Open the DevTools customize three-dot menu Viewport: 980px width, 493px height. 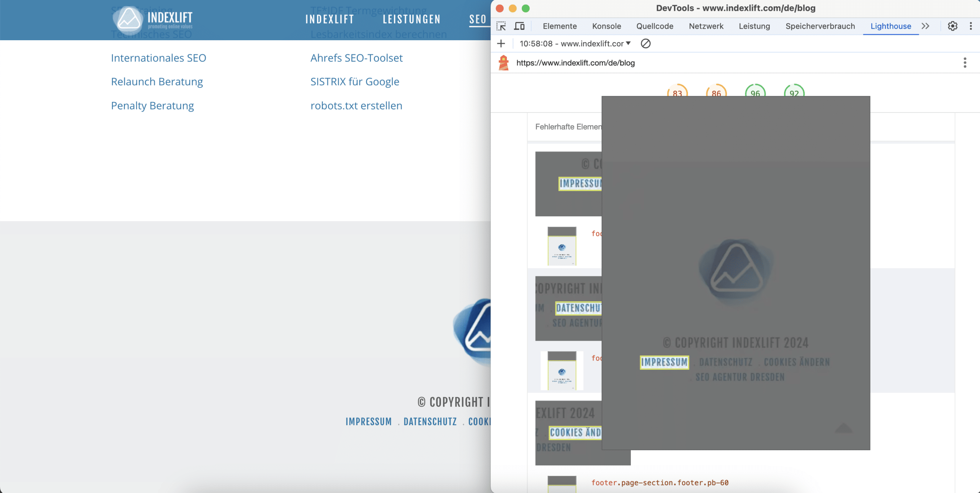pyautogui.click(x=970, y=26)
